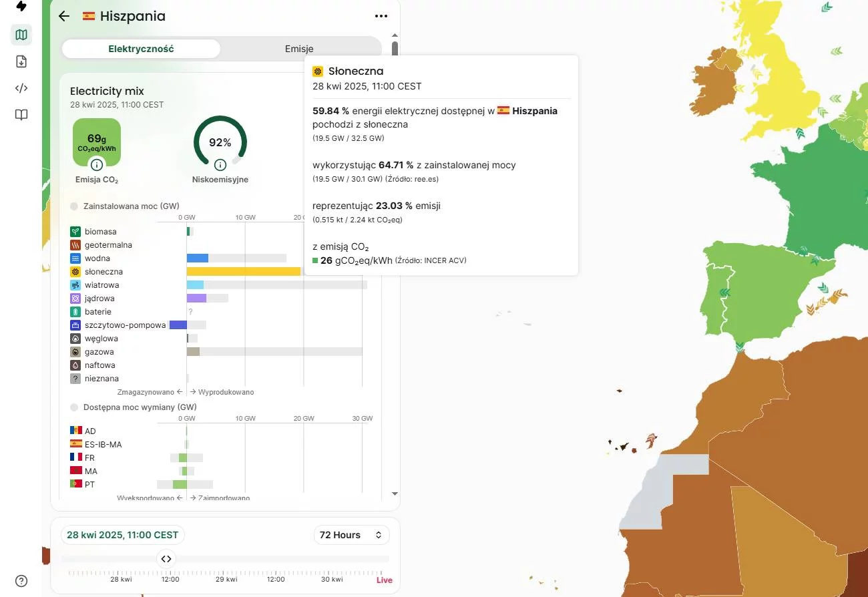Click the time slider handle

(166, 559)
